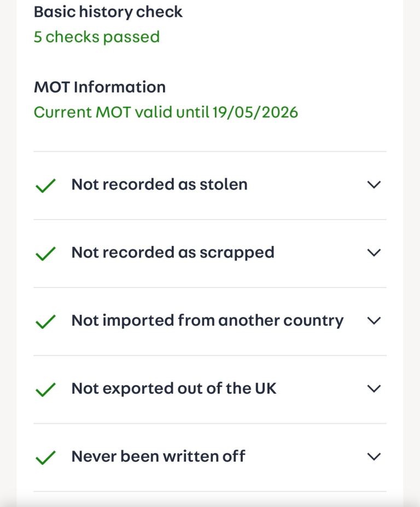Select Not imported from another country text

pos(207,320)
